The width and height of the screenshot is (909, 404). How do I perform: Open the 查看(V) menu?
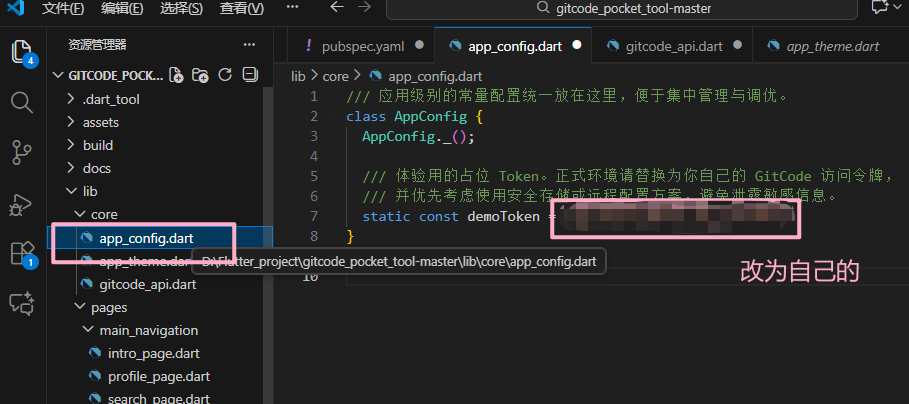[242, 9]
